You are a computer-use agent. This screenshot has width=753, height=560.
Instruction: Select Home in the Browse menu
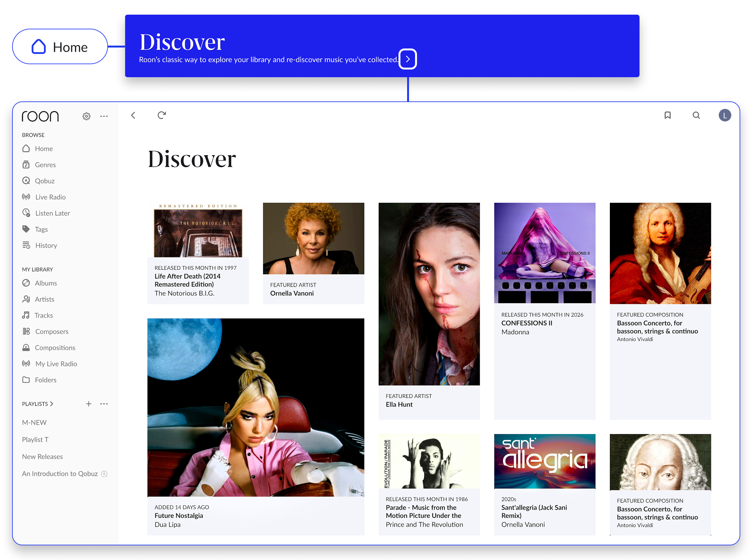[x=44, y=149]
